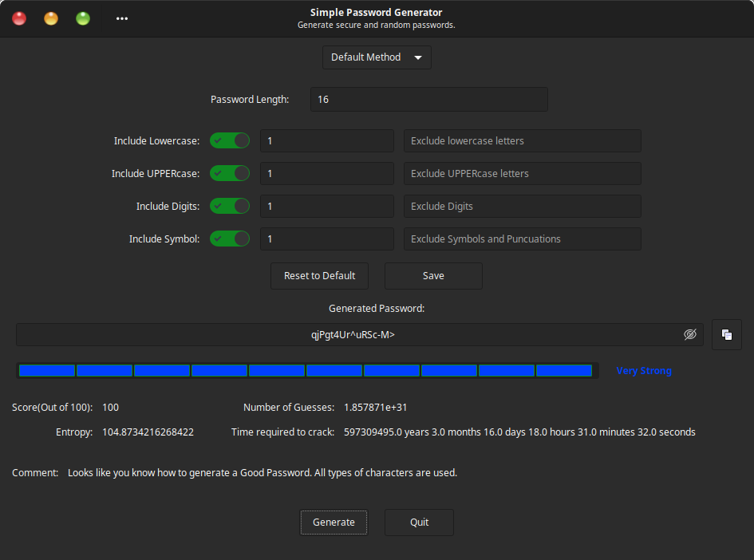
Task: Disable the Include Lowercase switch
Action: (x=230, y=141)
